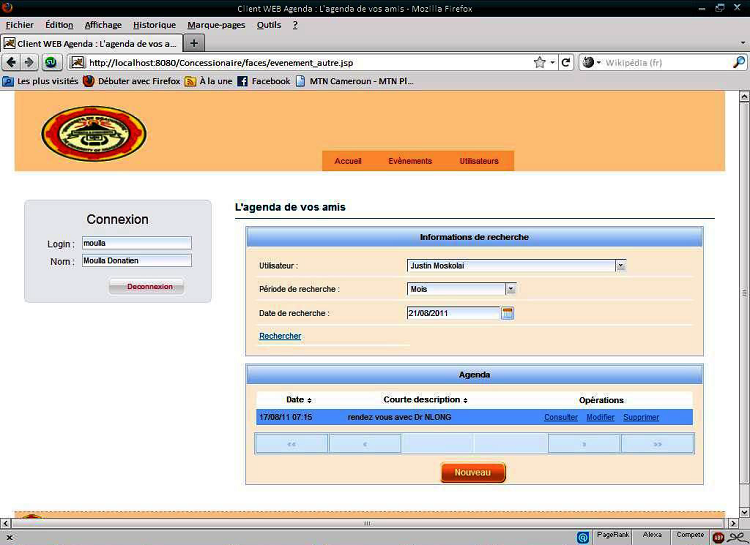The height and width of the screenshot is (545, 750).
Task: Sort agenda by Courte description column
Action: pos(425,400)
